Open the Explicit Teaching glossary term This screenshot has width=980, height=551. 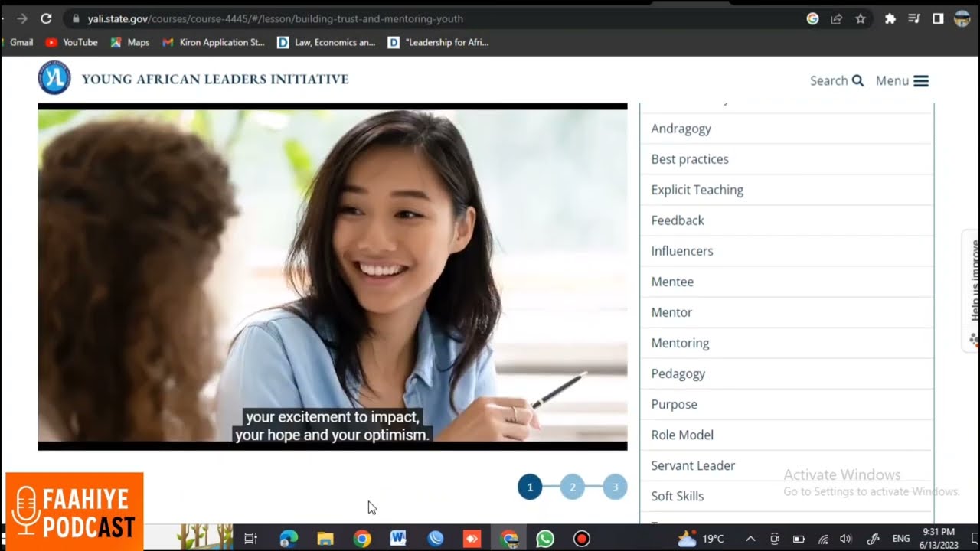pos(787,190)
